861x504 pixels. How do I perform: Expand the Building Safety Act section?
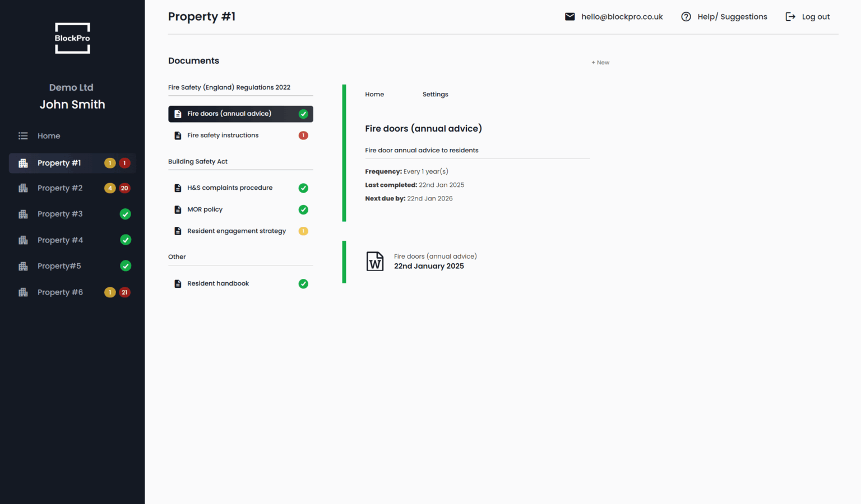coord(198,161)
